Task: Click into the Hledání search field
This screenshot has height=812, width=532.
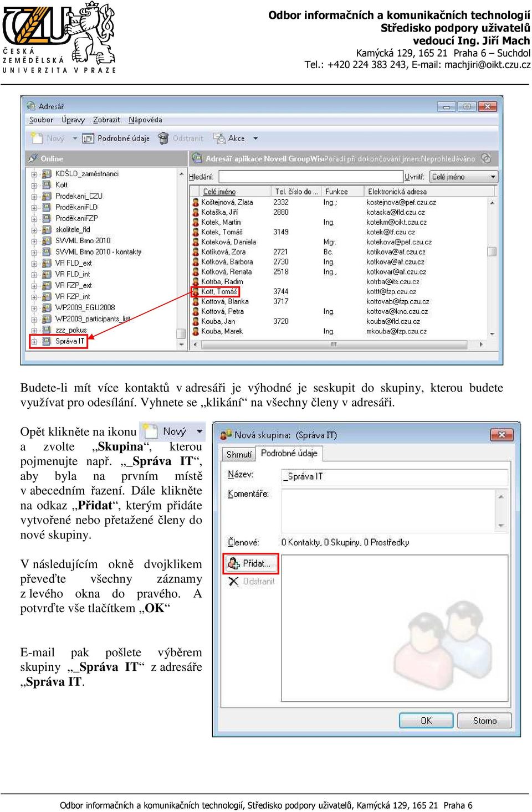Action: [311, 177]
